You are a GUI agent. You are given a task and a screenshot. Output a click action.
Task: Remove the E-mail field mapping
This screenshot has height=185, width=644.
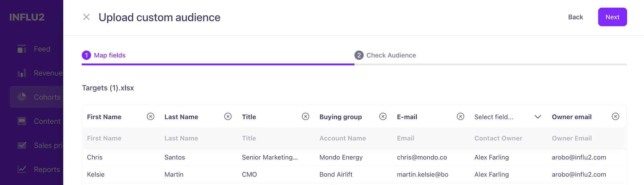point(461,117)
